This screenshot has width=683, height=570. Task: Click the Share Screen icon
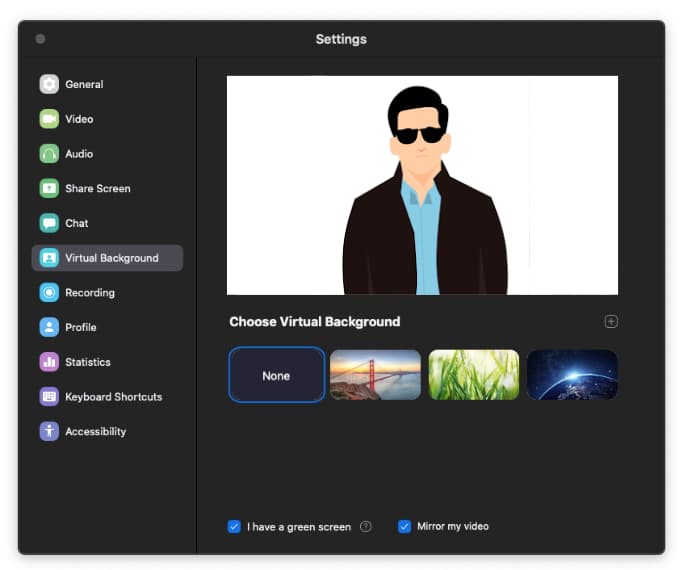(x=49, y=189)
